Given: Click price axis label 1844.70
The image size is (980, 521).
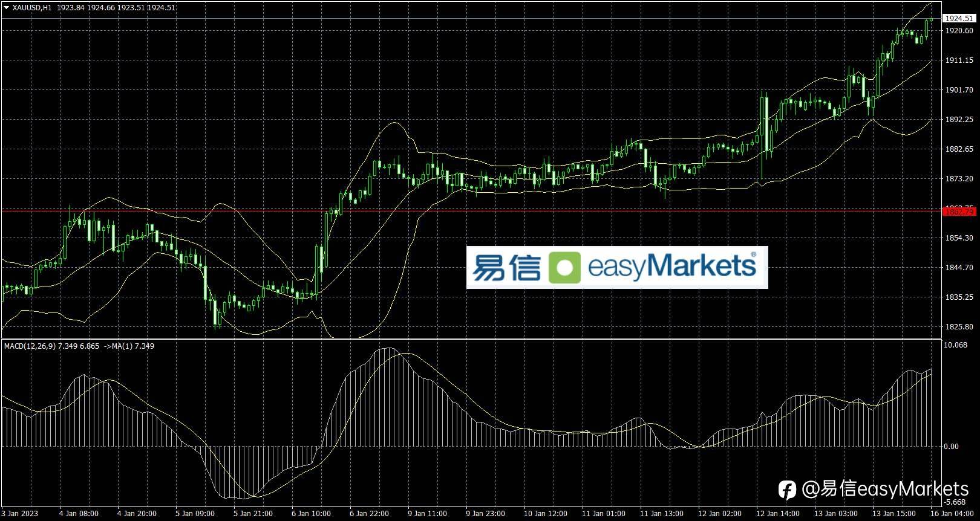Looking at the screenshot, I should [959, 268].
